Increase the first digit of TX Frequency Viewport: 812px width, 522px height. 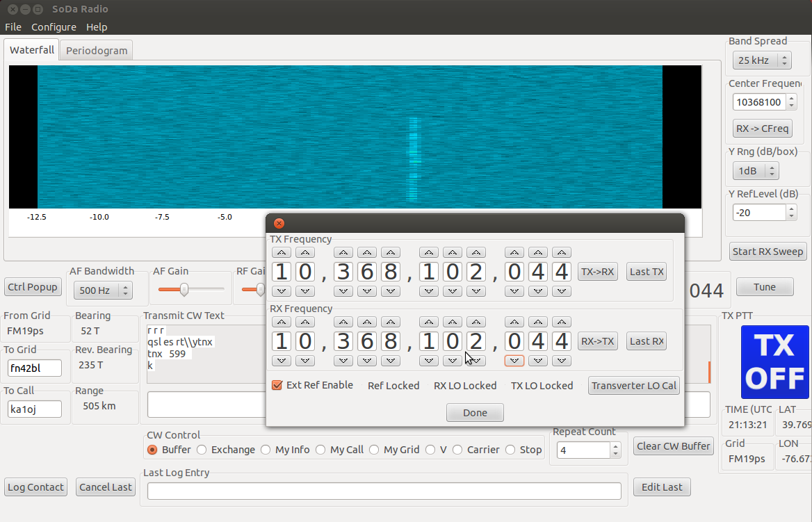point(281,252)
